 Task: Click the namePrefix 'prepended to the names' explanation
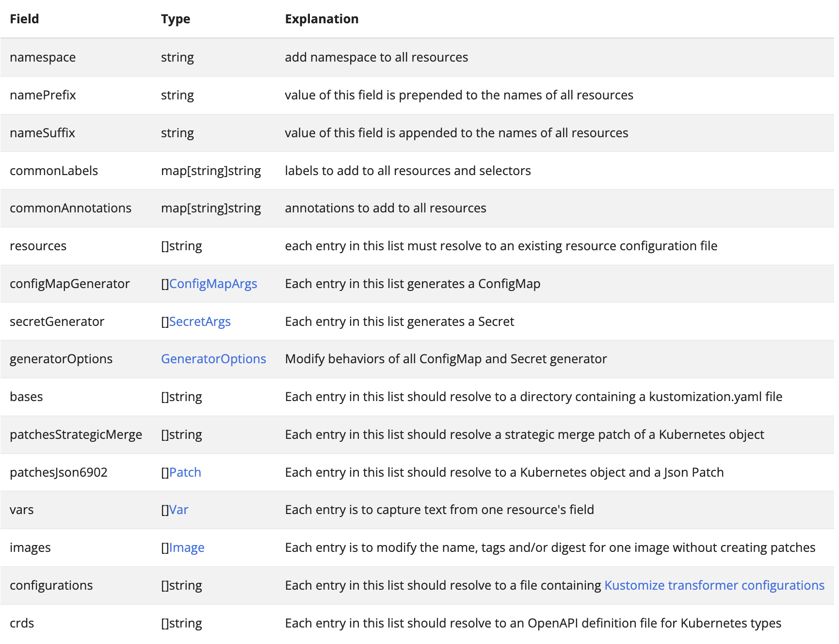pyautogui.click(x=459, y=95)
